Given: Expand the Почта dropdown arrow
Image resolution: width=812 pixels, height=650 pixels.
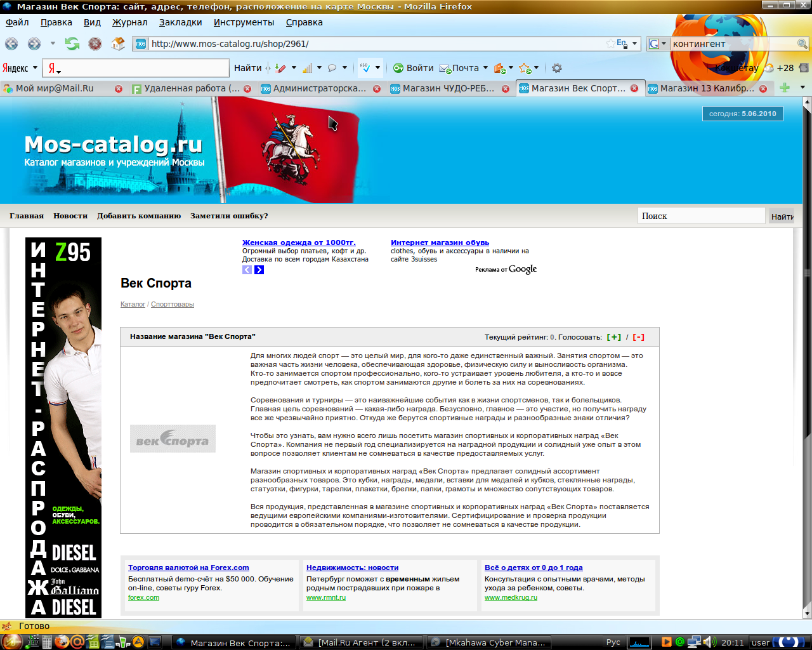Looking at the screenshot, I should [485, 68].
